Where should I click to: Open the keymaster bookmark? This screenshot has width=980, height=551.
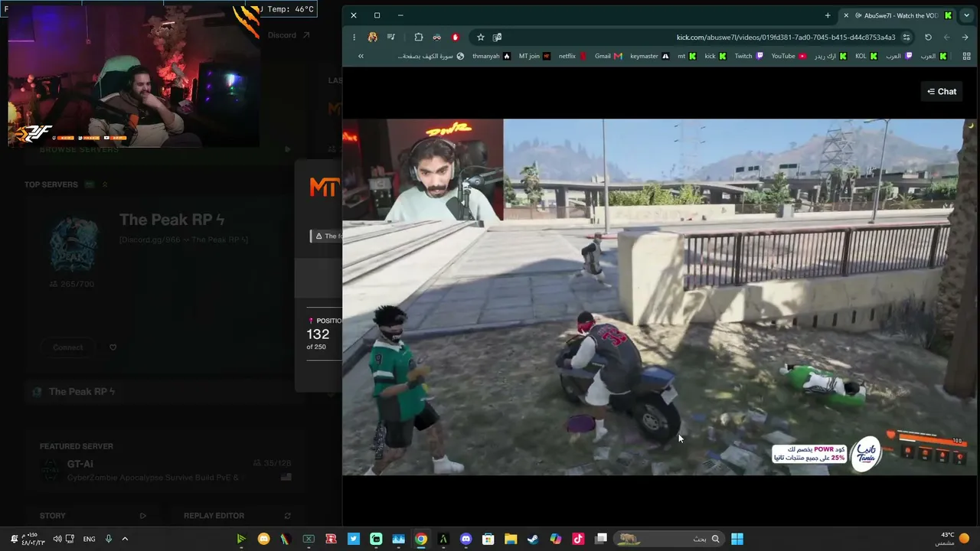tap(649, 56)
